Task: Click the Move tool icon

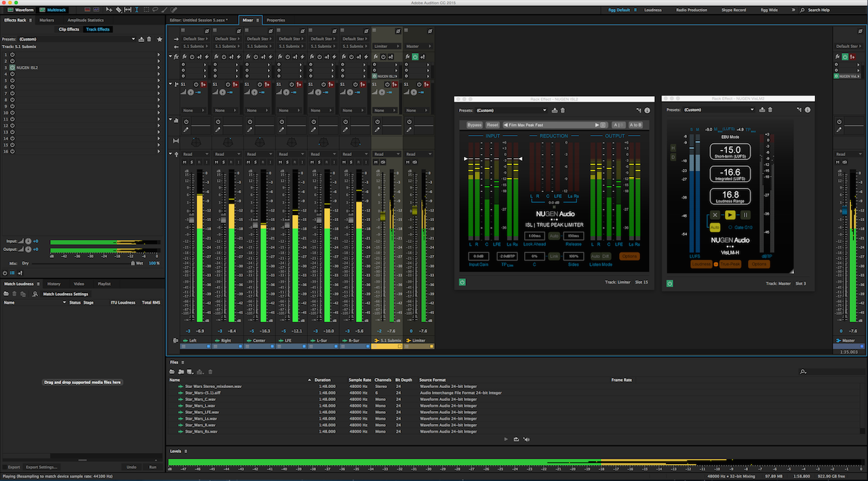Action: point(109,10)
